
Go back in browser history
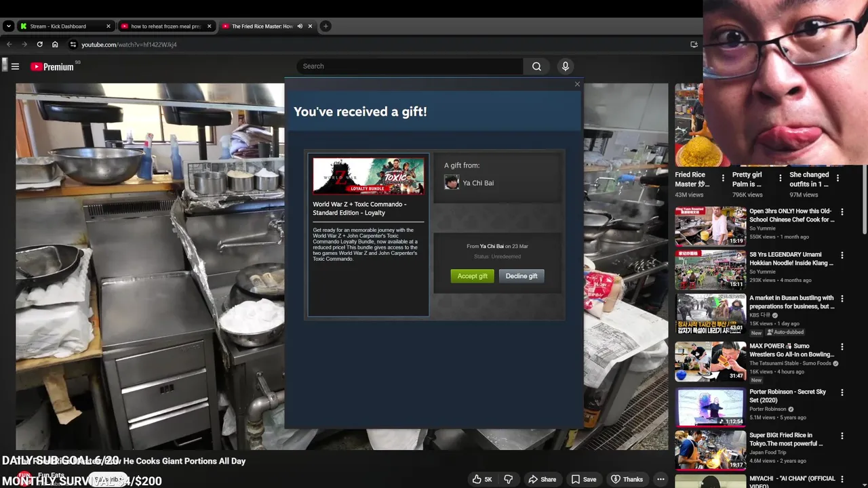[x=9, y=45]
